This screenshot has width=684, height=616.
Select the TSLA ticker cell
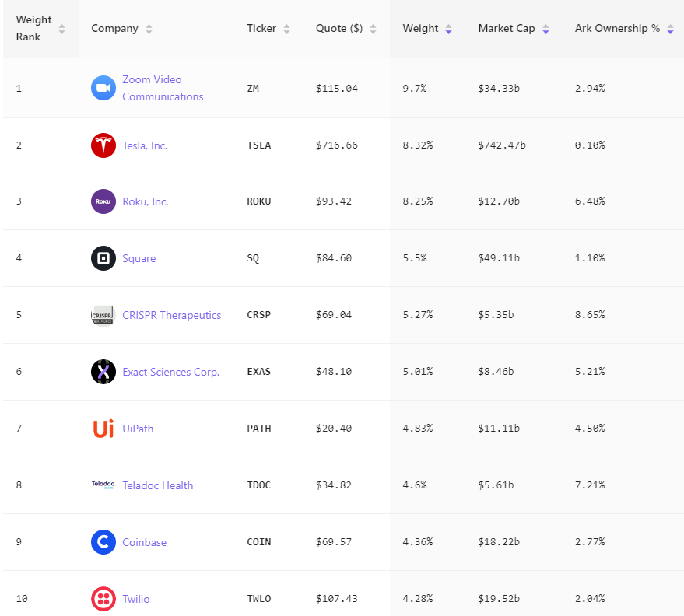[258, 145]
